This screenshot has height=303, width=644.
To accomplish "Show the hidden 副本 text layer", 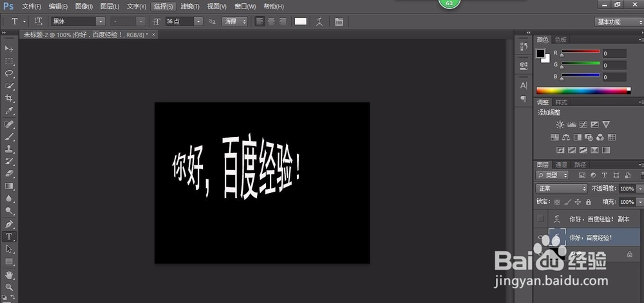I will (540, 219).
